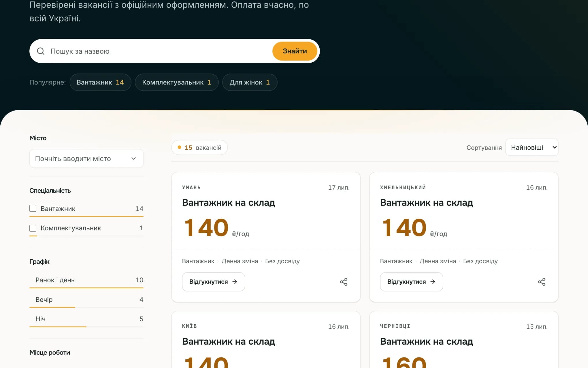
Task: Click Відгукнутися on the Хмельницький vacancy
Action: coord(411,282)
